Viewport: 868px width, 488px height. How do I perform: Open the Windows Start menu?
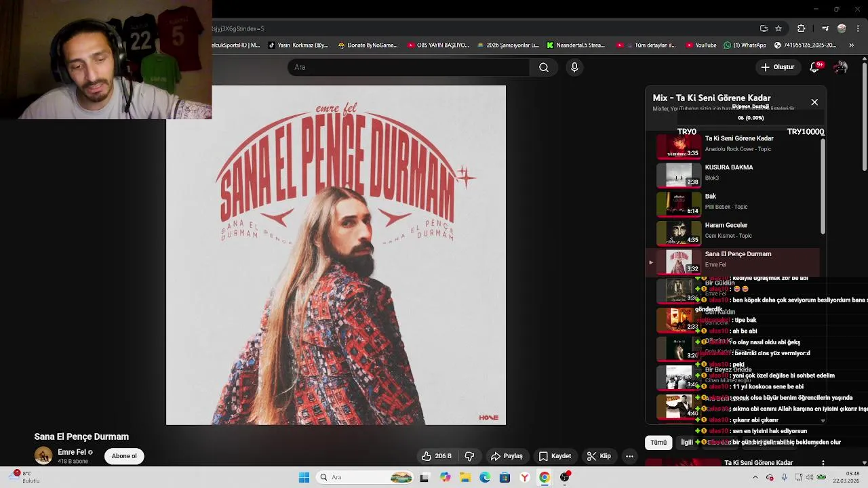pos(304,477)
